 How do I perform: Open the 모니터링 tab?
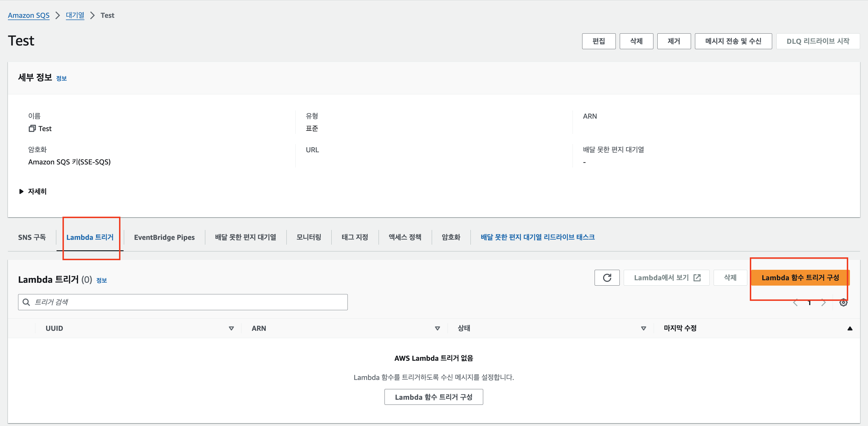tap(309, 237)
